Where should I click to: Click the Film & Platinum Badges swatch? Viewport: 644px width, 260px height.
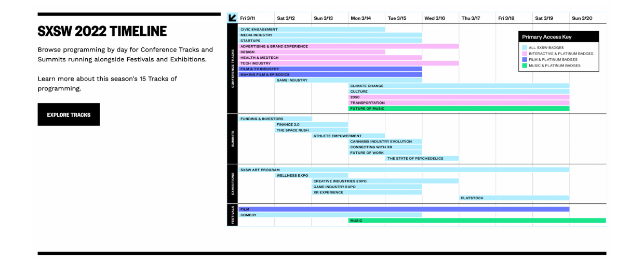tap(525, 60)
